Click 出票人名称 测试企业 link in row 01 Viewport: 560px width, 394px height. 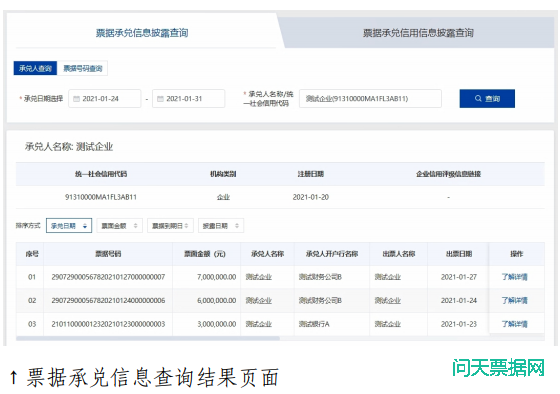coord(388,277)
